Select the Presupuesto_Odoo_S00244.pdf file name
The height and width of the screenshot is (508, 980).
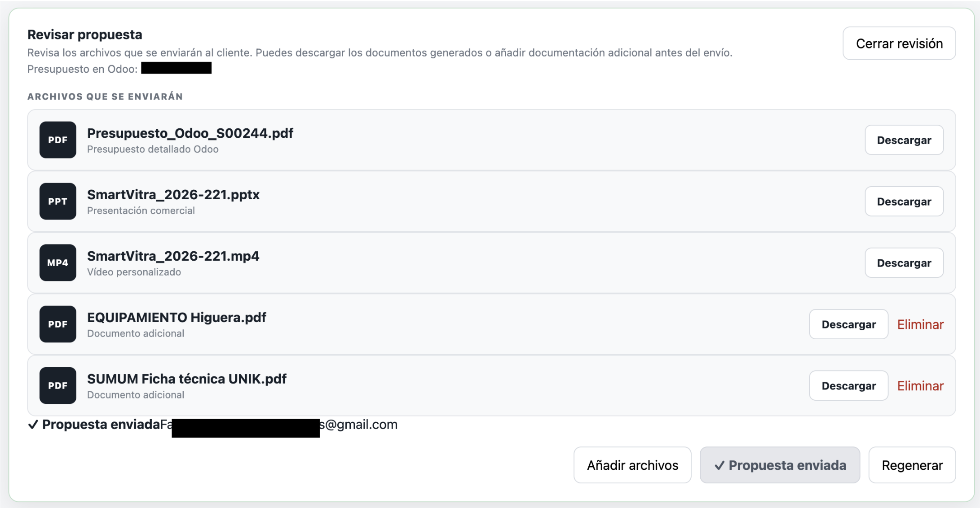point(190,133)
